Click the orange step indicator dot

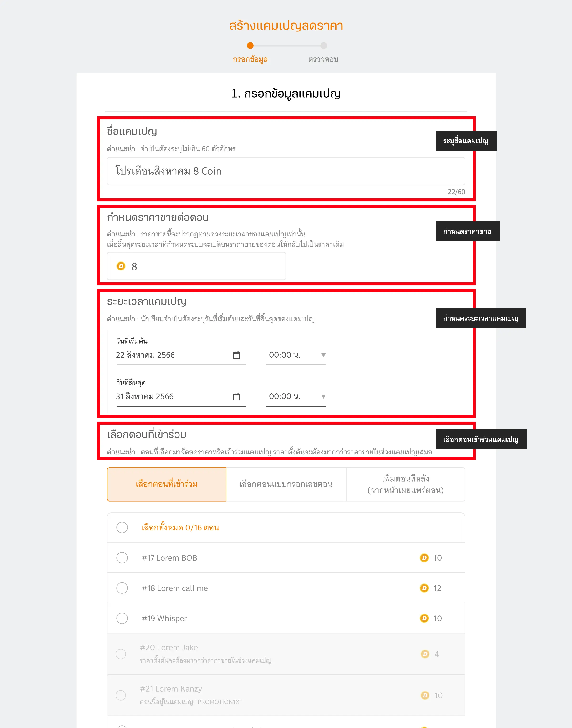point(250,46)
